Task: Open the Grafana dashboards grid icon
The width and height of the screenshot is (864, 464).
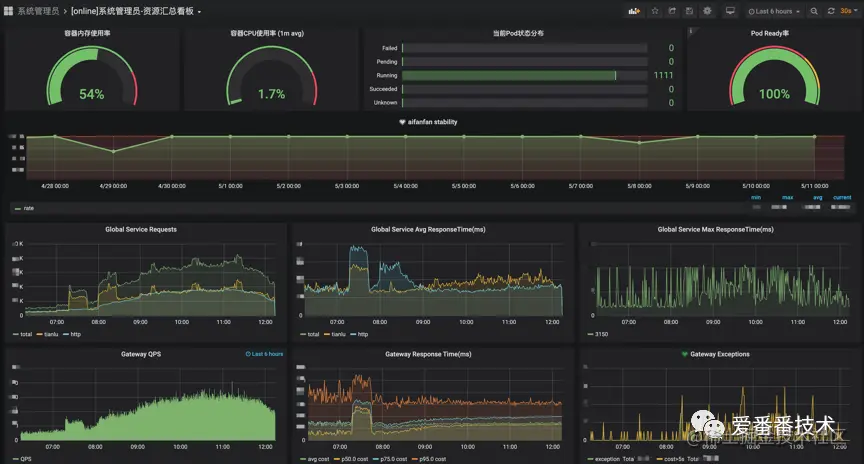Action: click(8, 11)
